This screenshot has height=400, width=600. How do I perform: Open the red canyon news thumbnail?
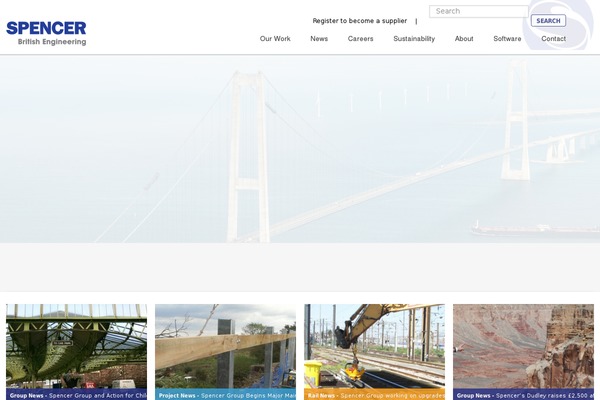[x=523, y=346]
